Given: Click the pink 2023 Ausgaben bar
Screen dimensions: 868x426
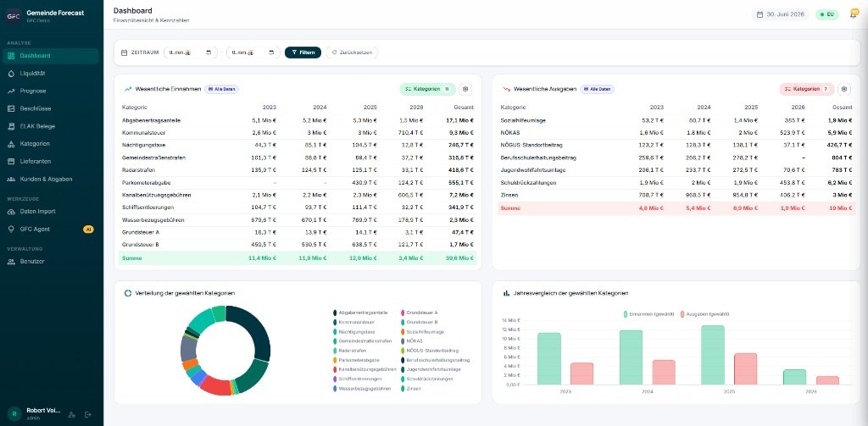Looking at the screenshot, I should [x=581, y=374].
